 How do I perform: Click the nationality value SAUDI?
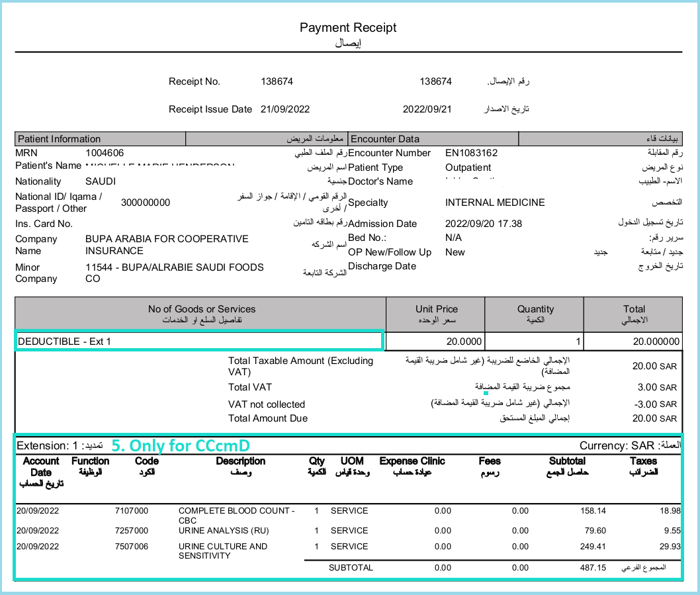tap(101, 181)
